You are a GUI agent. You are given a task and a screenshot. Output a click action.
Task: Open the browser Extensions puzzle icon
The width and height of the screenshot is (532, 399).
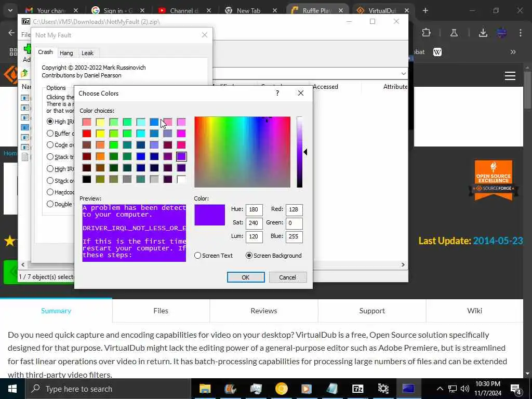coord(426,33)
